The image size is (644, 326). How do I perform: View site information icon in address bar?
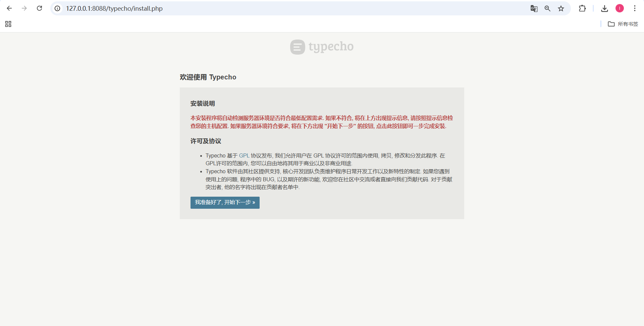58,8
